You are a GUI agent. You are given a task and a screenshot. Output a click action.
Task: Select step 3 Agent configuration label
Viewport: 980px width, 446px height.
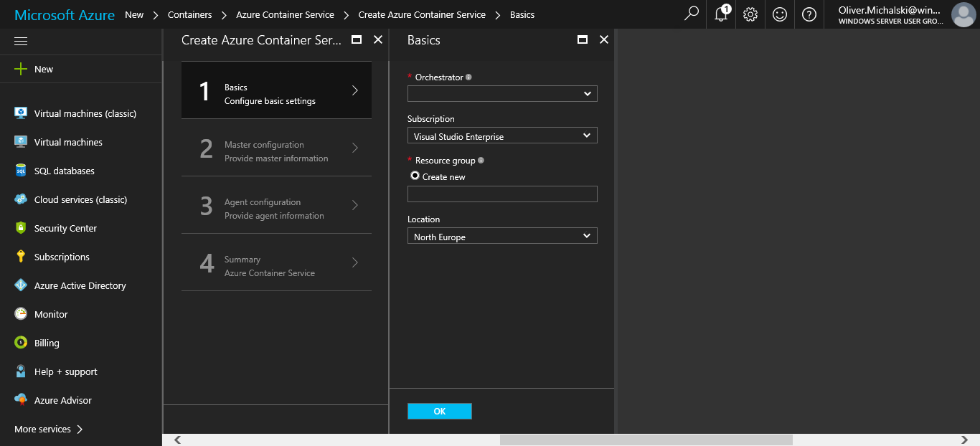pyautogui.click(x=263, y=202)
